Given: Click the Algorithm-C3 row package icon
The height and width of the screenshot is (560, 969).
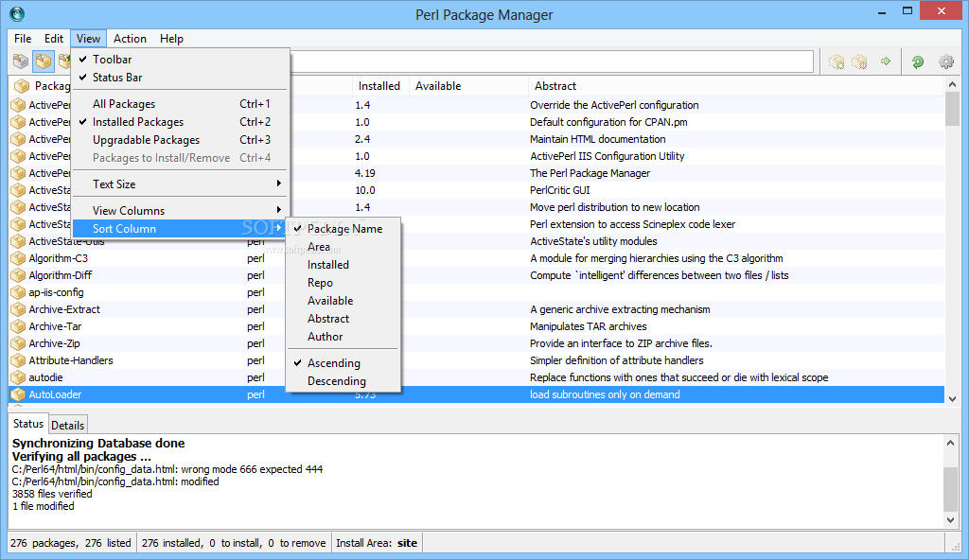Looking at the screenshot, I should pos(18,258).
